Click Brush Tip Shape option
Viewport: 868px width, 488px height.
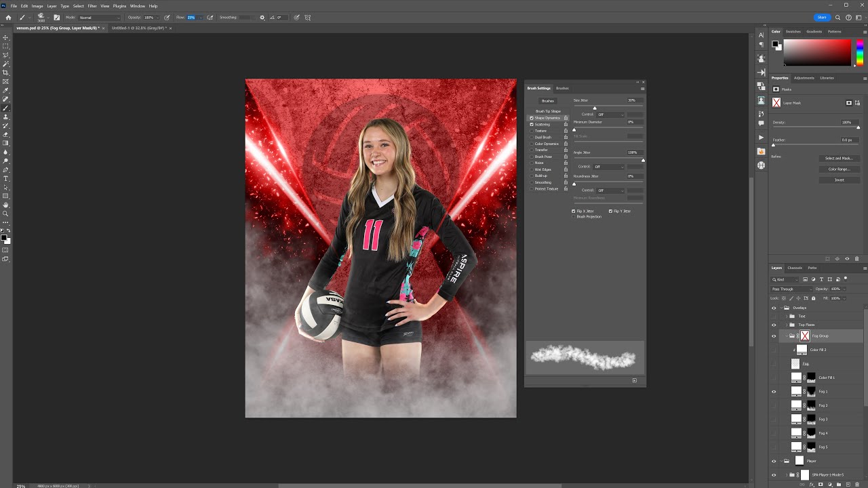548,111
